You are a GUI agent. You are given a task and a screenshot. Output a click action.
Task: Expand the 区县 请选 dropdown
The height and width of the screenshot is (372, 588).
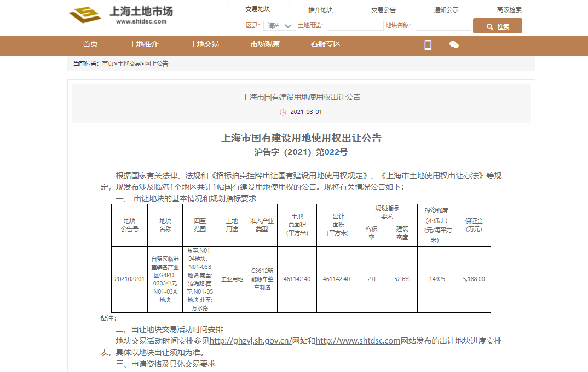[279, 26]
